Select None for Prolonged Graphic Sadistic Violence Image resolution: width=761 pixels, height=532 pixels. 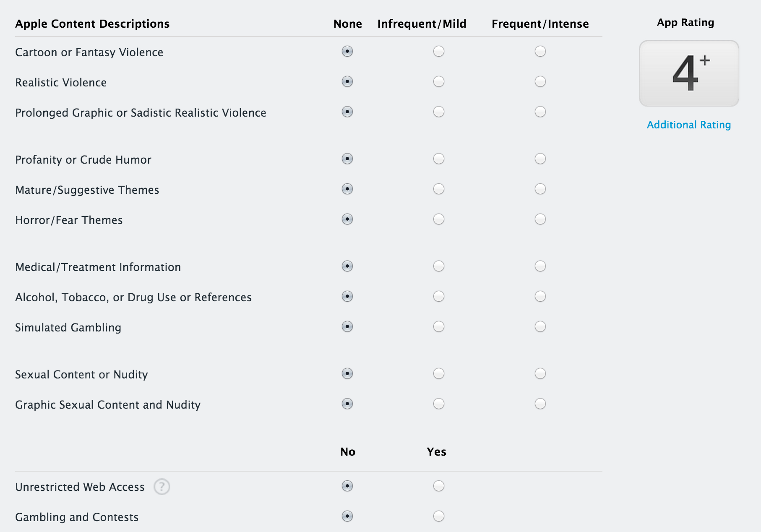(x=347, y=112)
